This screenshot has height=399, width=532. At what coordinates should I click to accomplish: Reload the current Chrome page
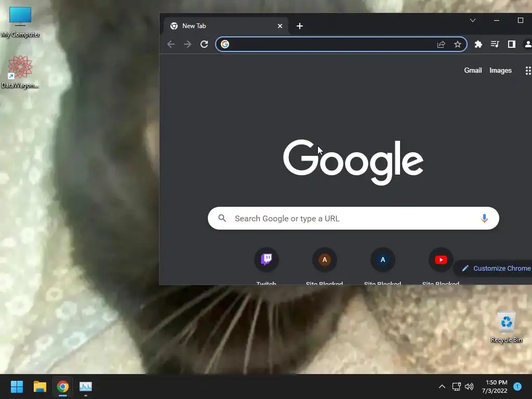tap(204, 44)
